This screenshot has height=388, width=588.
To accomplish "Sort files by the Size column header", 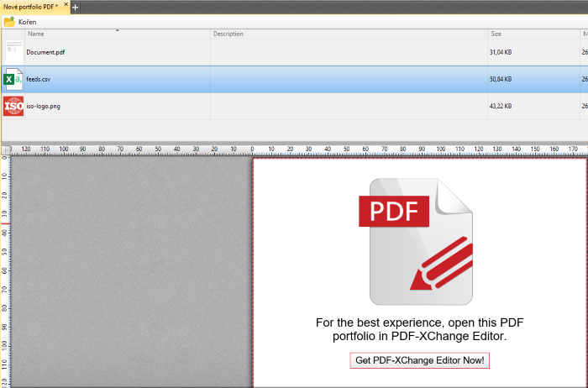I will click(533, 34).
